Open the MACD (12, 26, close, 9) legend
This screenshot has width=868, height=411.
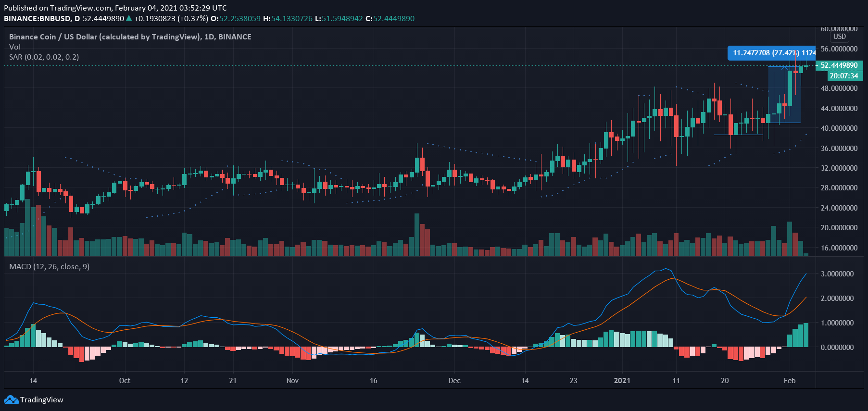coord(50,266)
